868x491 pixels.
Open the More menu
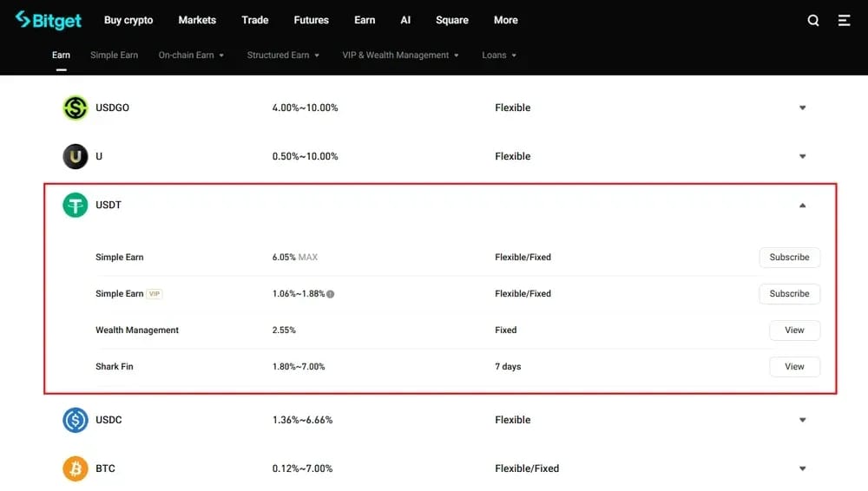point(505,20)
